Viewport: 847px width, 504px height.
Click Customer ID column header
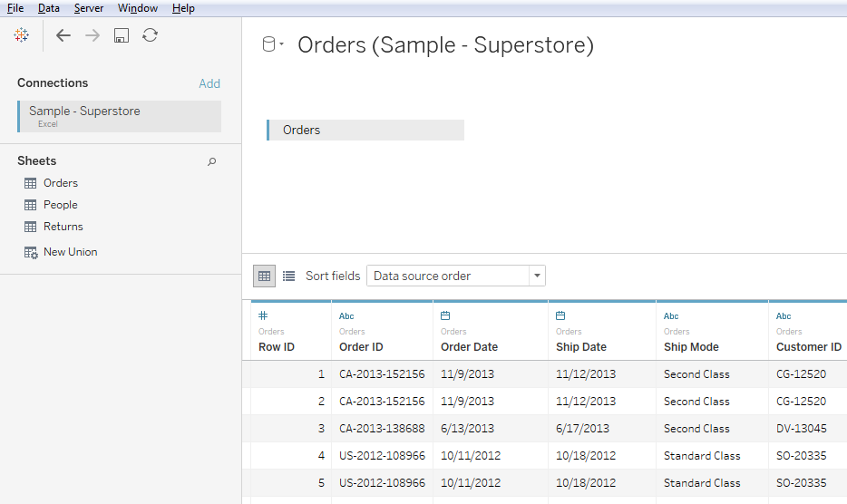pos(809,347)
